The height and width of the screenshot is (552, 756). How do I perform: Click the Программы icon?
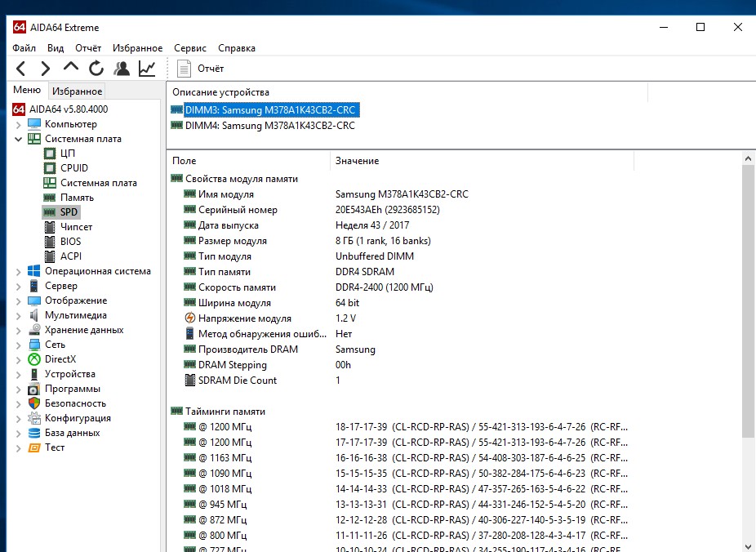coord(33,389)
